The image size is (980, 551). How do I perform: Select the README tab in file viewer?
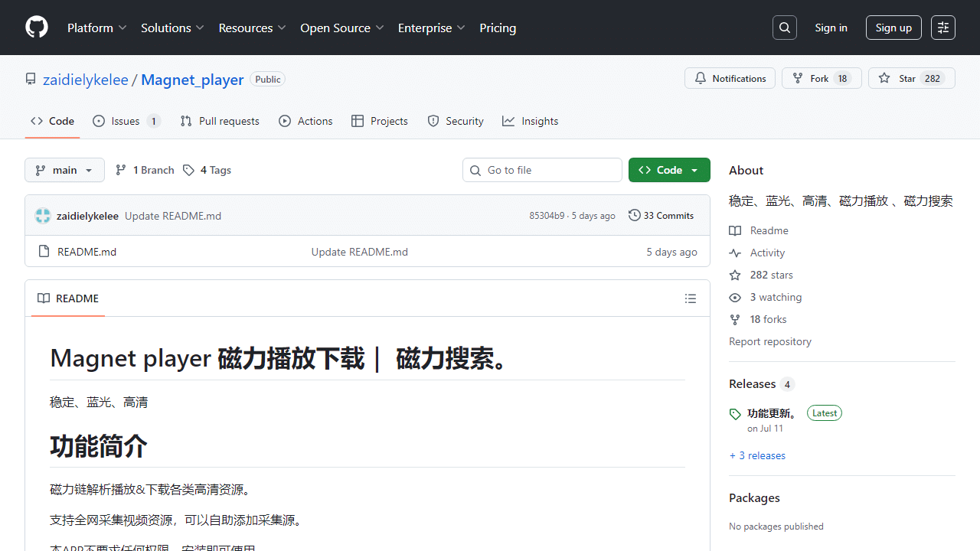[68, 298]
